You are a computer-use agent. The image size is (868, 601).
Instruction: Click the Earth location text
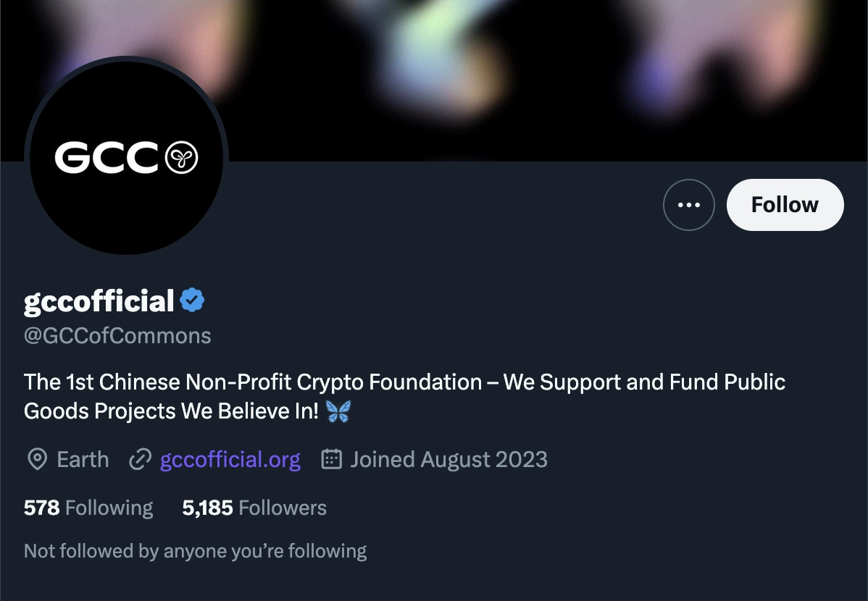(83, 460)
